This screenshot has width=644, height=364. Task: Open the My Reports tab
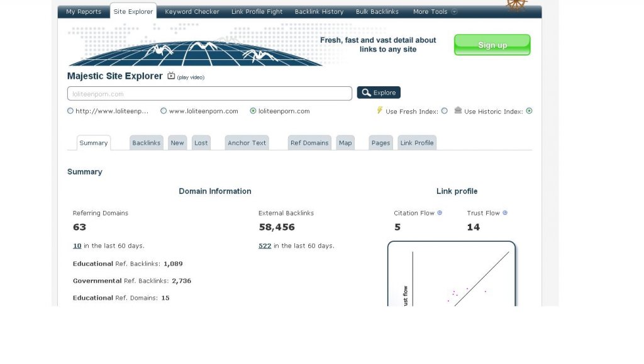pyautogui.click(x=84, y=11)
